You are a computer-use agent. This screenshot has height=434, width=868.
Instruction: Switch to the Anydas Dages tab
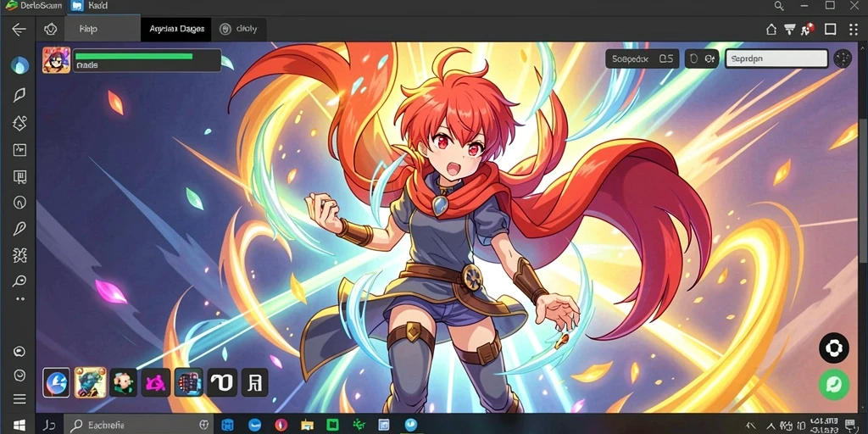(176, 30)
